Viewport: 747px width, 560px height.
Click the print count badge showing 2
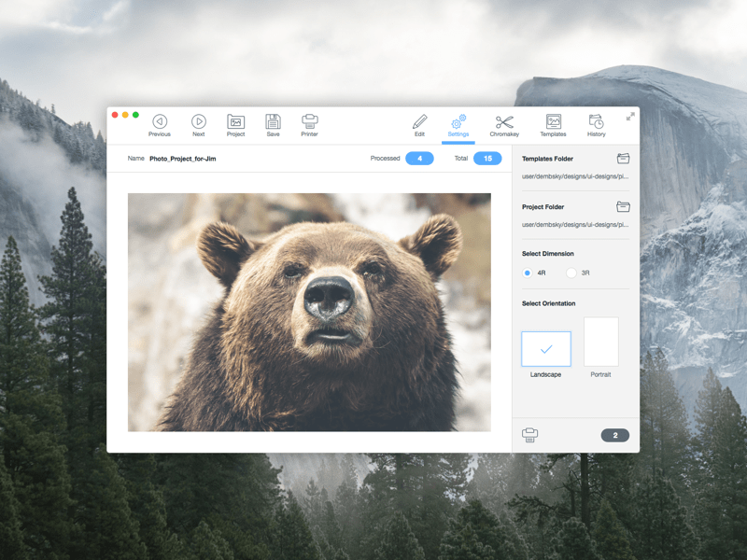pos(614,436)
